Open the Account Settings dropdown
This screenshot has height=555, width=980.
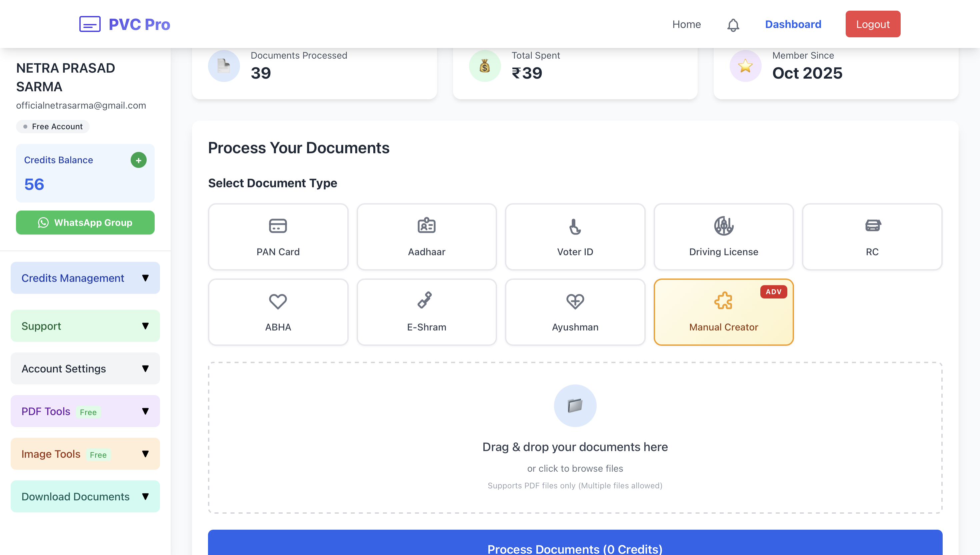point(85,368)
